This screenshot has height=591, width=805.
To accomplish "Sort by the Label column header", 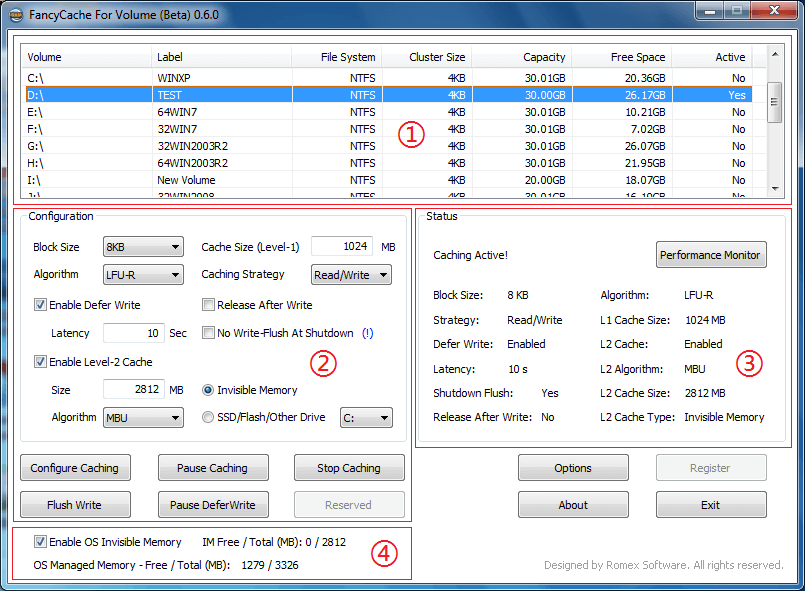I will [221, 57].
